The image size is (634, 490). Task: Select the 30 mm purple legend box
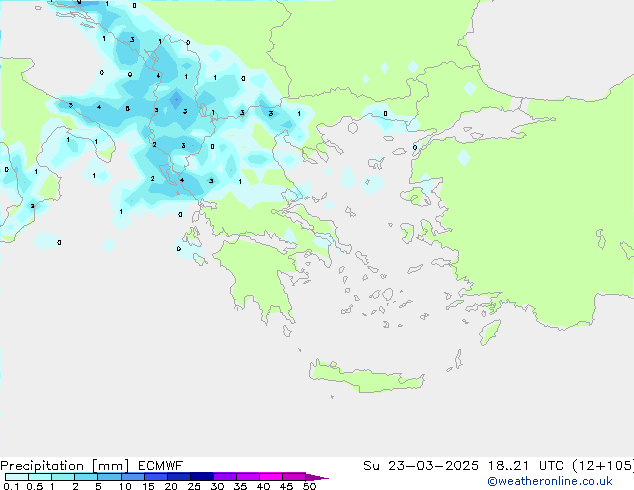(225, 477)
